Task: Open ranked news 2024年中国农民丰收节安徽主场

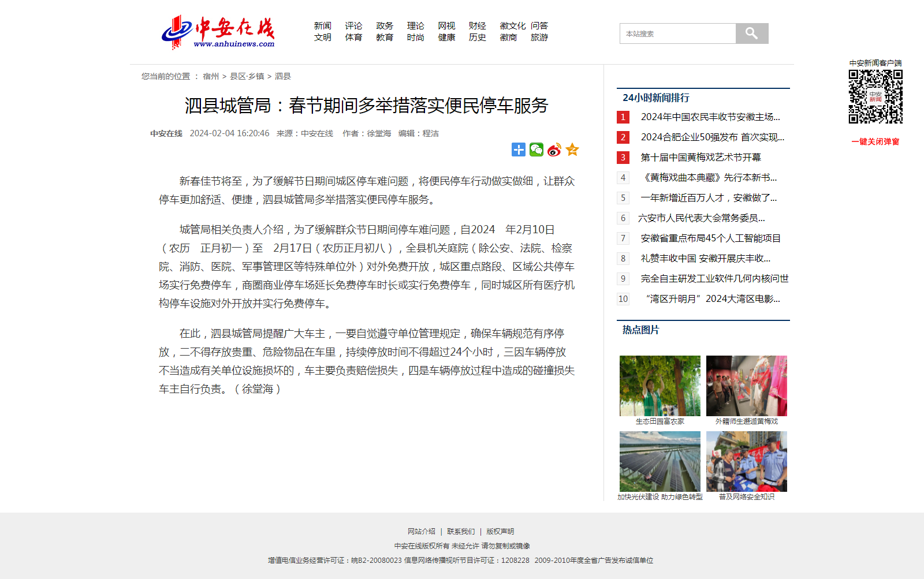Action: [x=710, y=117]
